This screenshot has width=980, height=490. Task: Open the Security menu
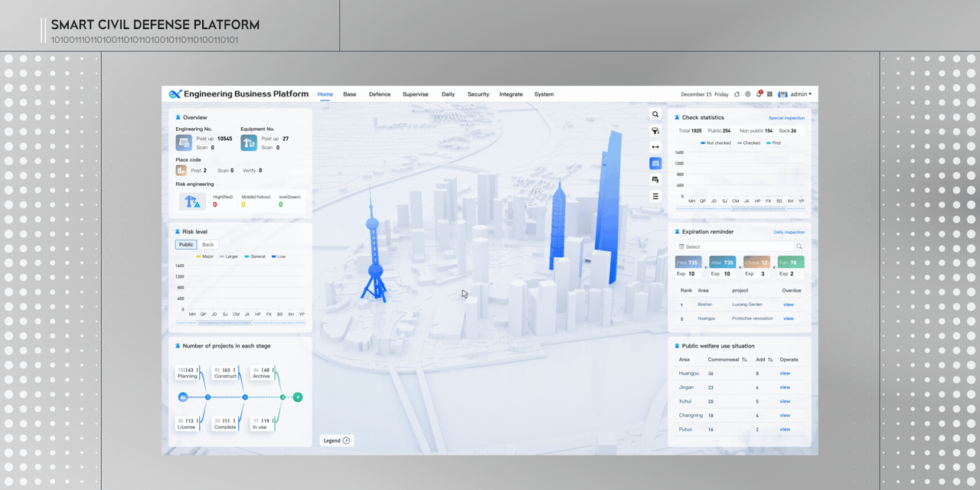click(479, 94)
